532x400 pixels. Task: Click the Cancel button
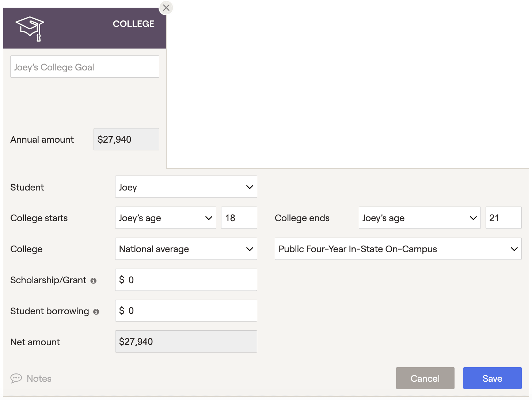point(425,378)
